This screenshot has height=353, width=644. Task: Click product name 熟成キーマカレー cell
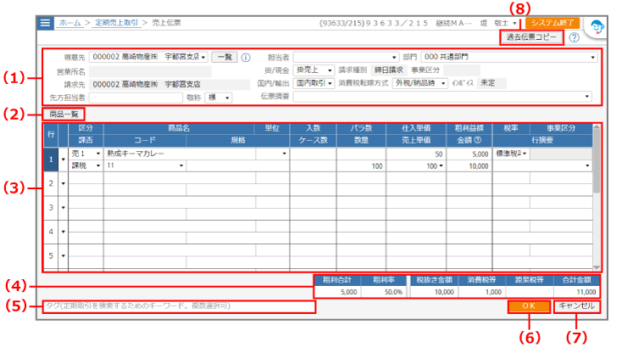tap(180, 154)
